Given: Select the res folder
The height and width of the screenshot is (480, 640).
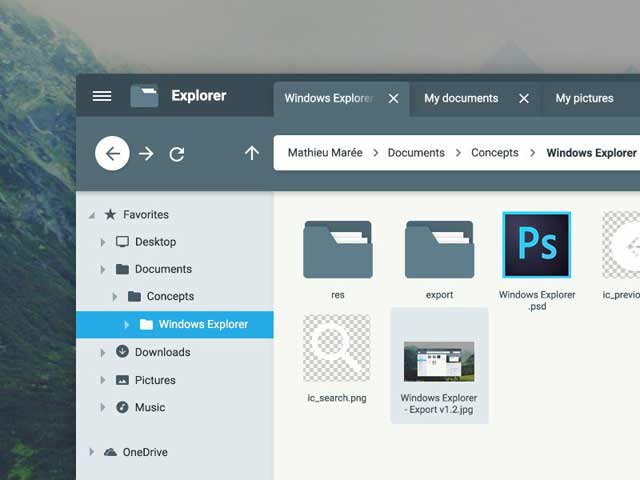Looking at the screenshot, I should coord(338,250).
